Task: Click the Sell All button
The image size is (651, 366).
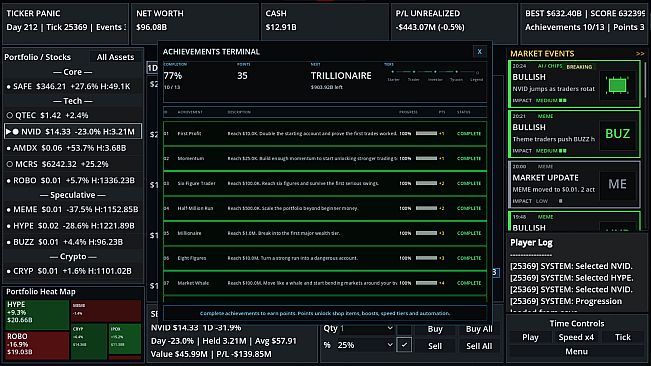Action: coord(479,346)
